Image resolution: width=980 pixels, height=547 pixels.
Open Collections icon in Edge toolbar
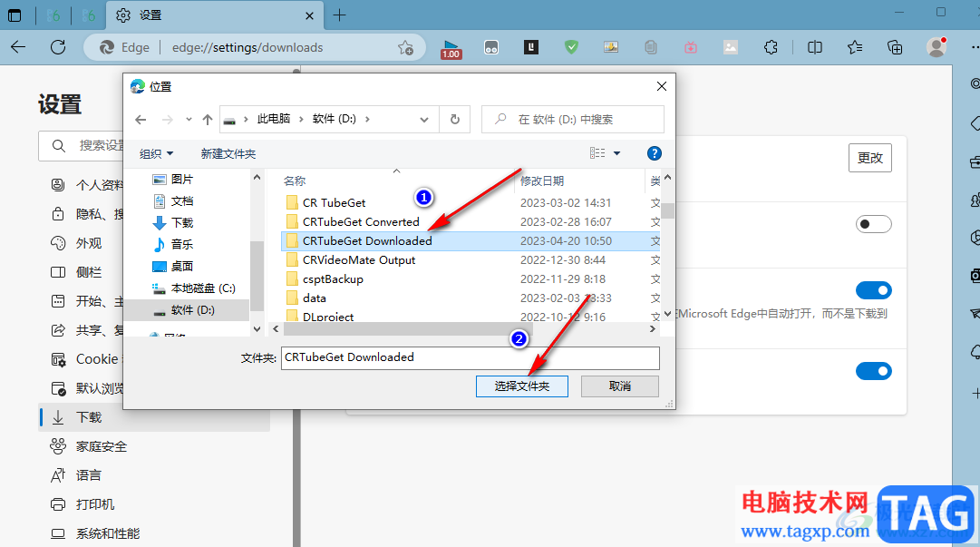click(x=895, y=47)
